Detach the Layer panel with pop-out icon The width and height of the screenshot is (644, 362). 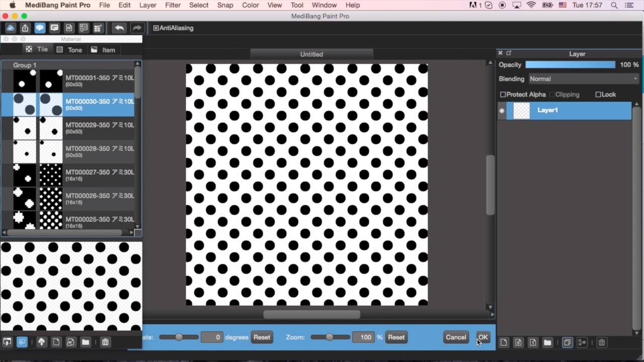(509, 53)
